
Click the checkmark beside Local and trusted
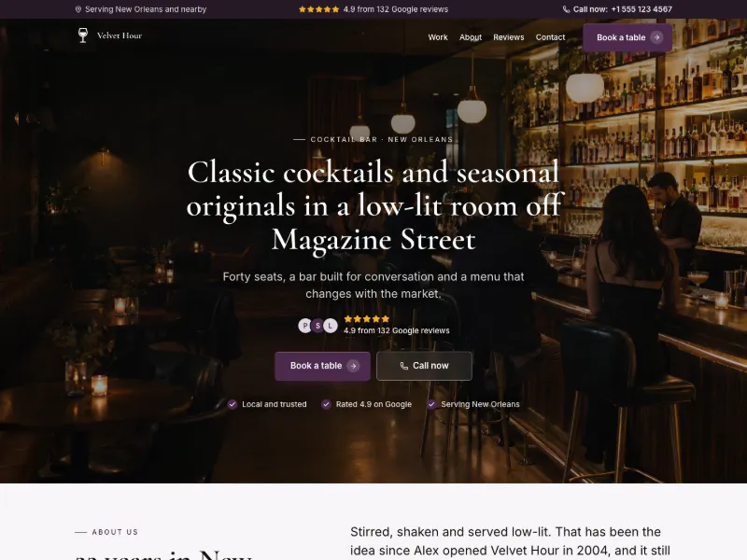232,404
